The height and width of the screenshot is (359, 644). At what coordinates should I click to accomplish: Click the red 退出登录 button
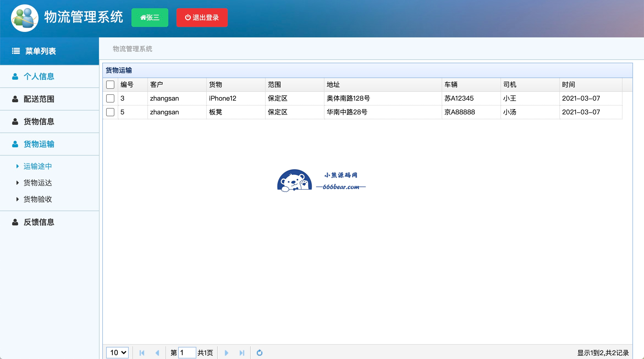(202, 18)
